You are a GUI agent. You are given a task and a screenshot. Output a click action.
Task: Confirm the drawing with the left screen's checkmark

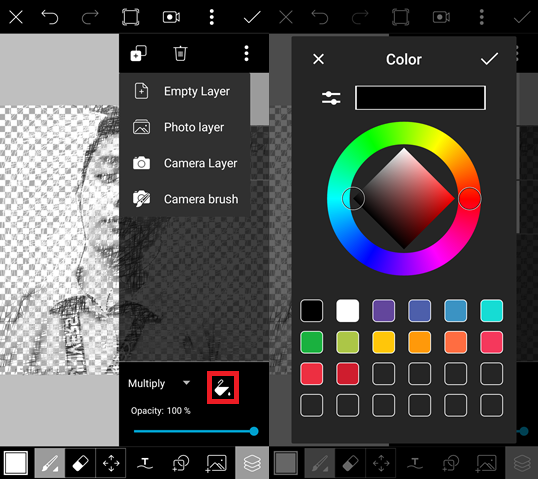[252, 17]
